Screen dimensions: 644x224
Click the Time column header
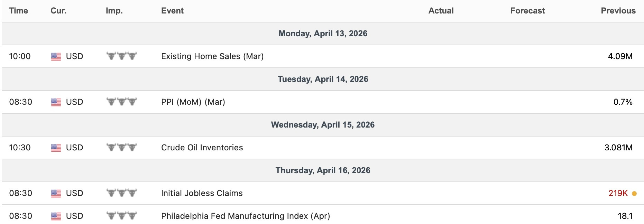click(19, 11)
